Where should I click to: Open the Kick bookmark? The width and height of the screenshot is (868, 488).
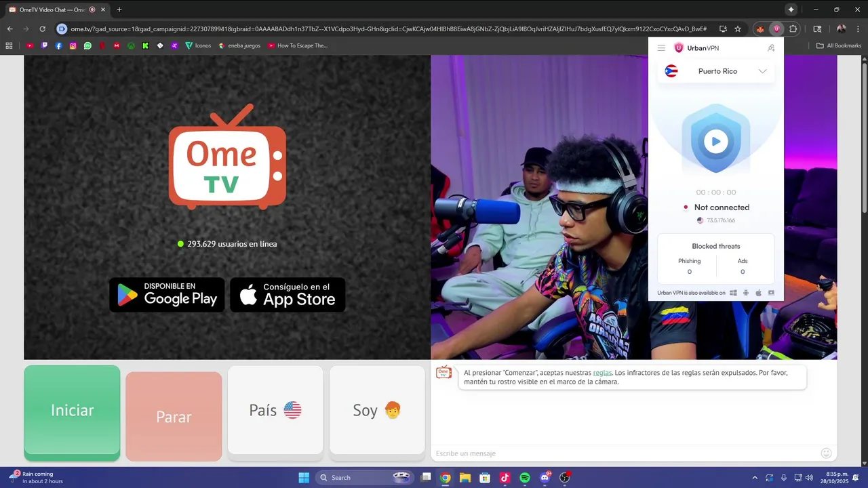[145, 45]
